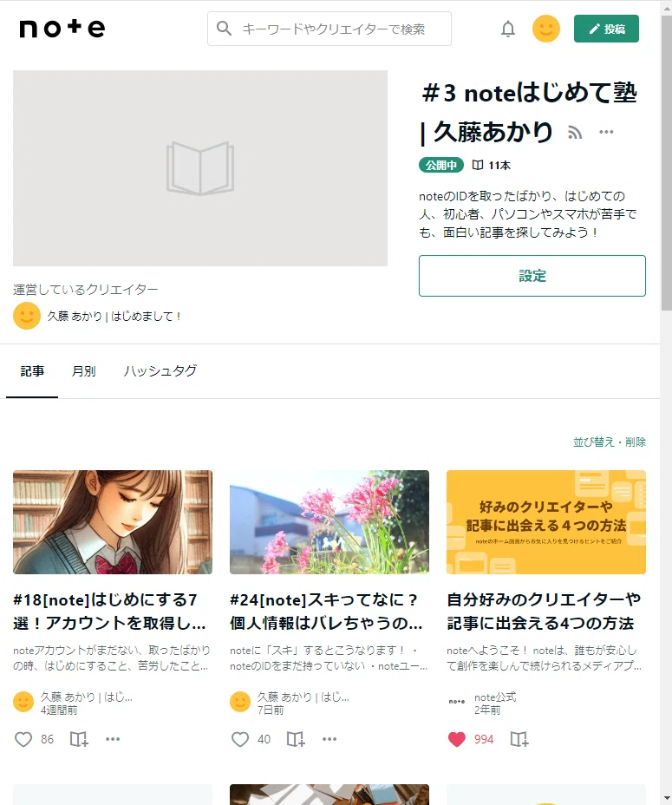Viewport: 672px width, 805px height.
Task: Click the 並び替え・削除 link
Action: [610, 442]
